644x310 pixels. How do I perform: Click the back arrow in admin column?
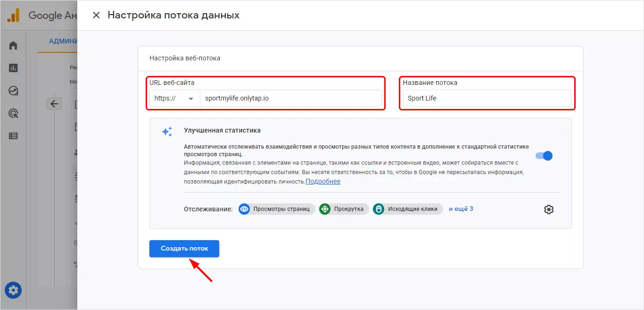click(54, 104)
